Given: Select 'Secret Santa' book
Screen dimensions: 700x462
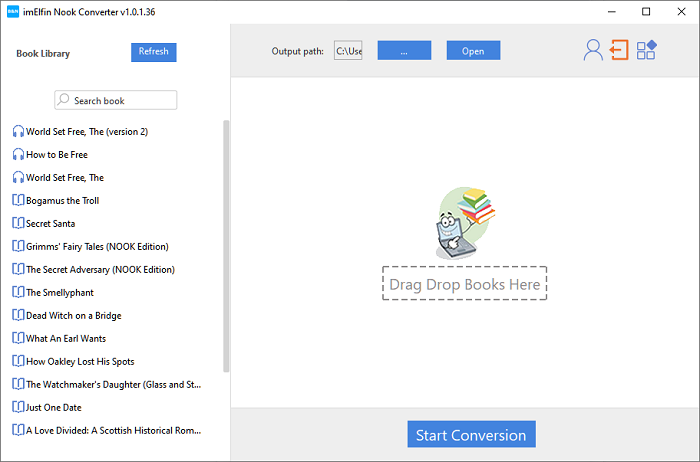Looking at the screenshot, I should (x=50, y=224).
